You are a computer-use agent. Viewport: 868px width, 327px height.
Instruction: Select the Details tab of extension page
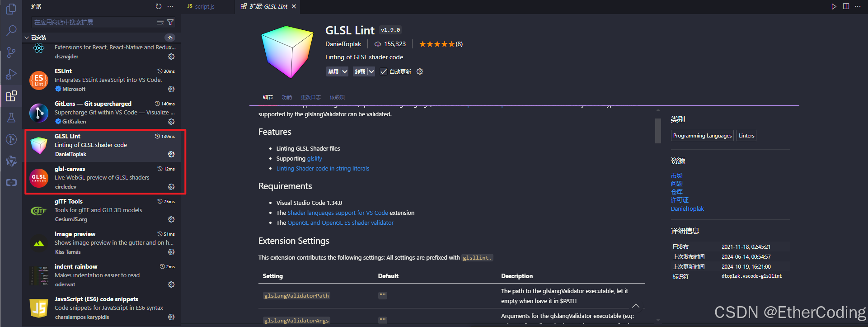click(x=268, y=97)
